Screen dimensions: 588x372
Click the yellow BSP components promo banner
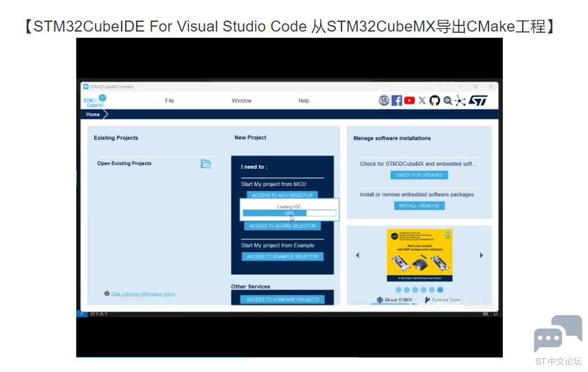point(419,255)
